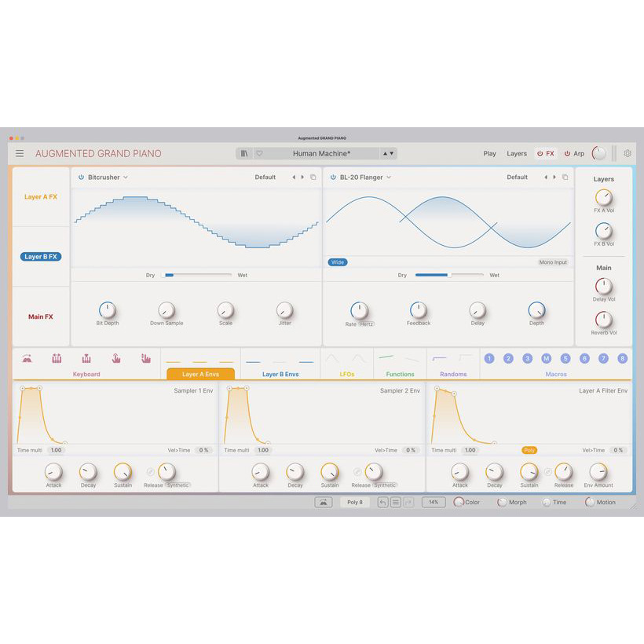Toggle the Arp power switch in header
The height and width of the screenshot is (644, 644).
(567, 154)
